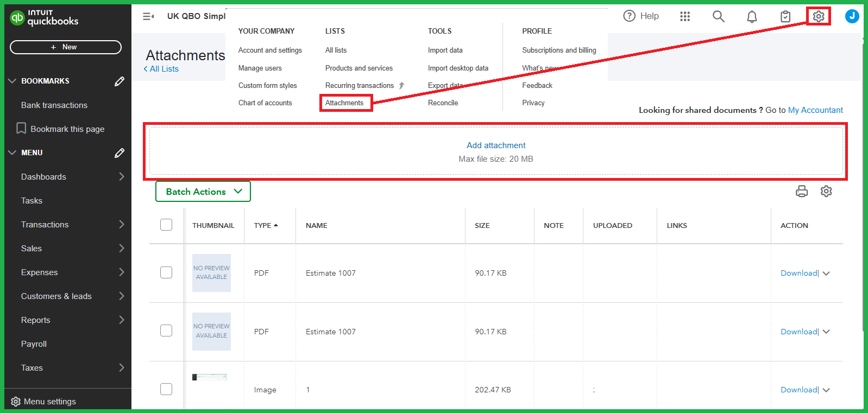This screenshot has width=868, height=413.
Task: Click the thumbnail of the Image row
Action: tap(209, 377)
